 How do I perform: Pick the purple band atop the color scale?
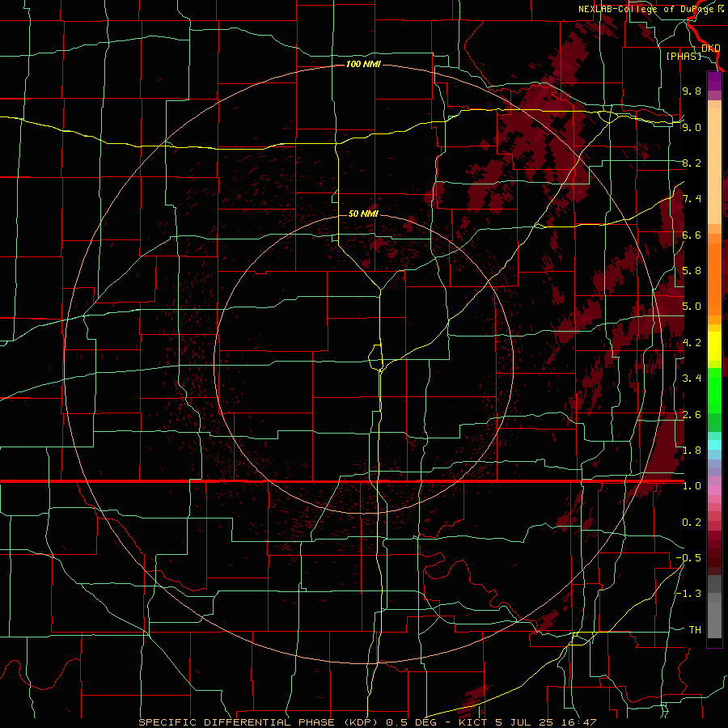coord(714,81)
